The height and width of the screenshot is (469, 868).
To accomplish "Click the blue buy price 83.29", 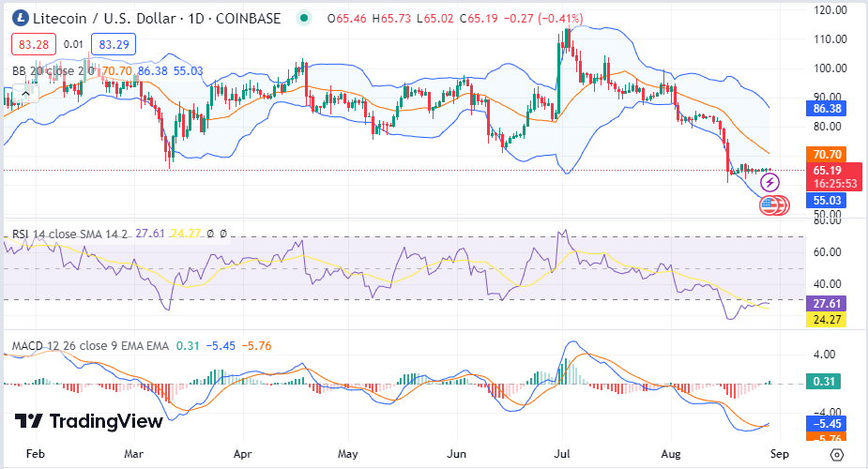I will 114,43.
